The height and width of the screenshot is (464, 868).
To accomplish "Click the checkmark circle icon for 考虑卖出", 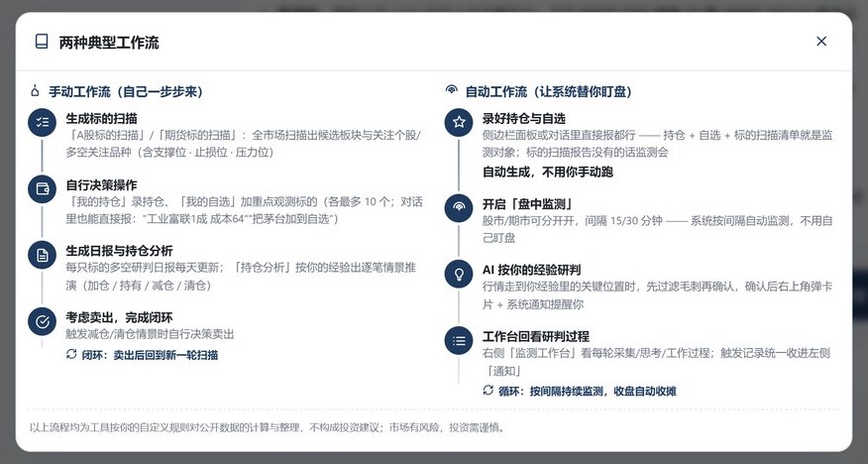I will (42, 321).
